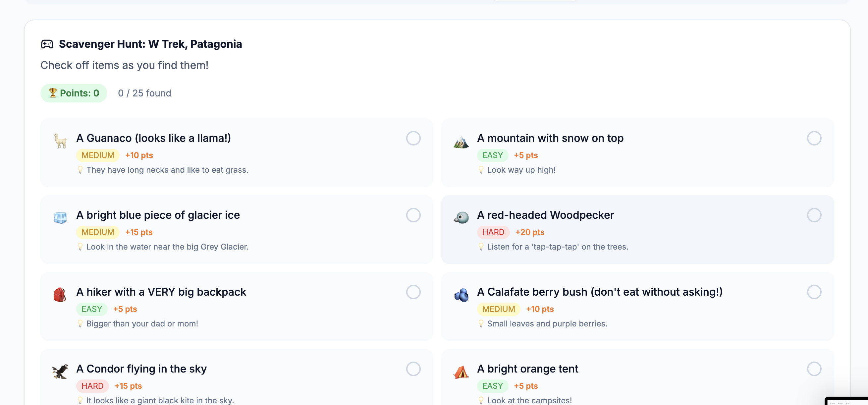Screen dimensions: 868x405
Task: Check off the red-headed Woodpecker item
Action: (814, 215)
